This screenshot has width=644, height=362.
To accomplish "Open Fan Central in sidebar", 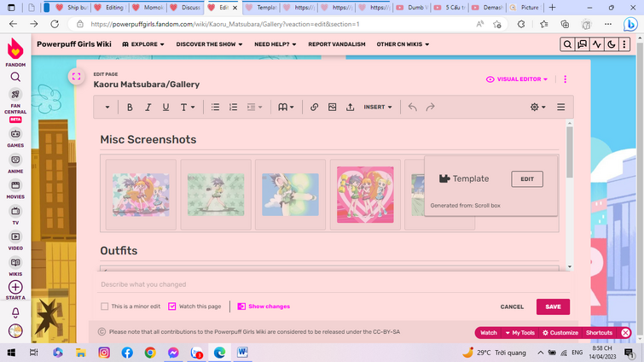I will pyautogui.click(x=15, y=106).
